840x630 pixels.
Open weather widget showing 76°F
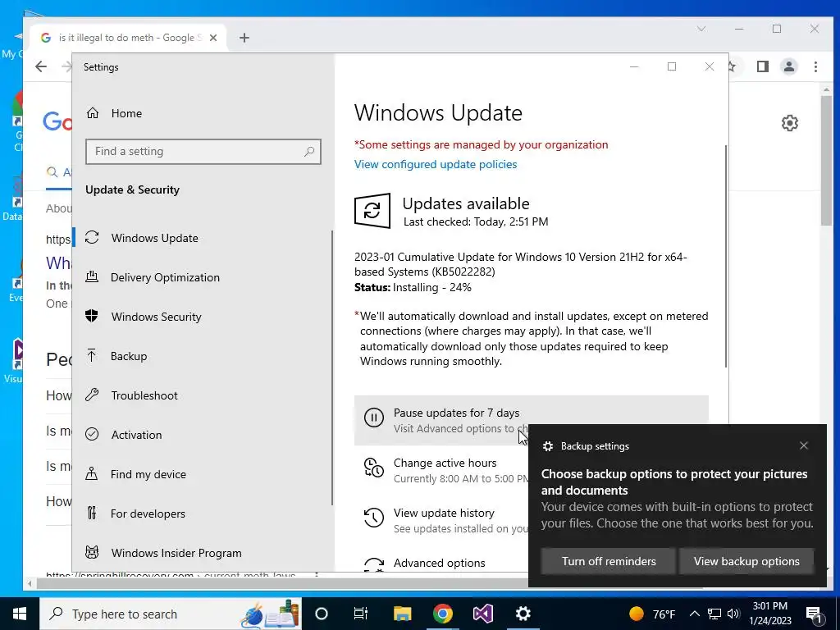[x=652, y=614]
